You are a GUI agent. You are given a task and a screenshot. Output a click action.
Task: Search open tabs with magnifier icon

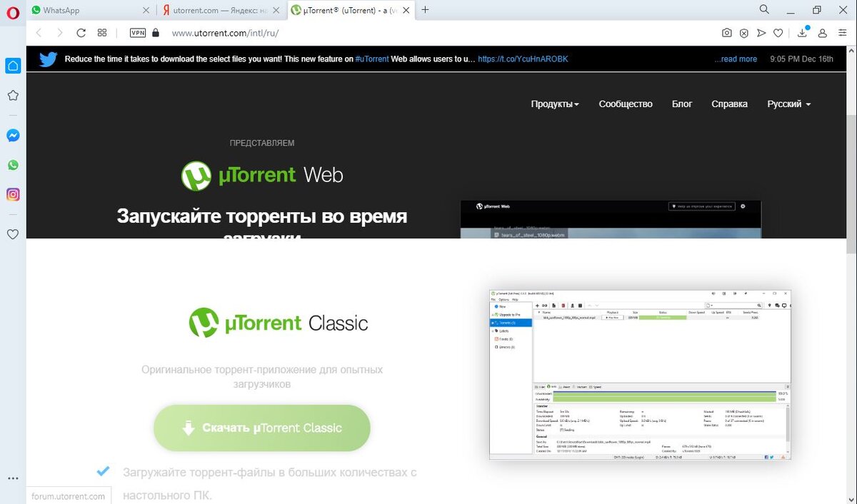click(x=764, y=9)
